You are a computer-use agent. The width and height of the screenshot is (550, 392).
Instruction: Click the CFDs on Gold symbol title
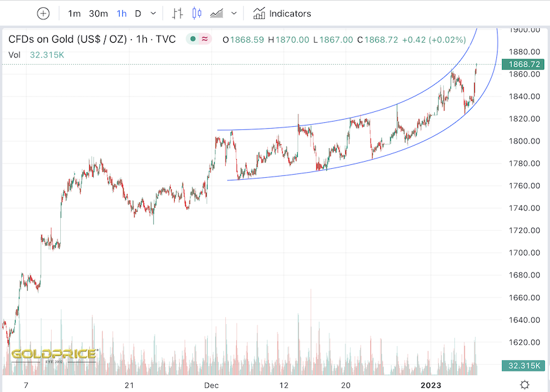pos(92,39)
